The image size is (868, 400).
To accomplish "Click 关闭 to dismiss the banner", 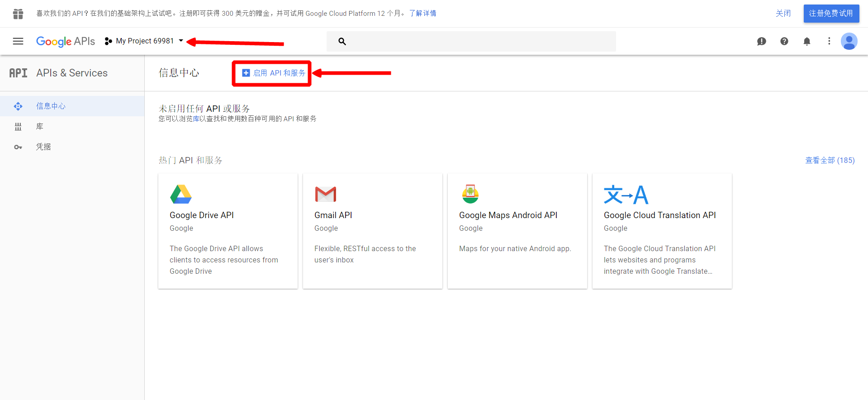I will click(783, 14).
